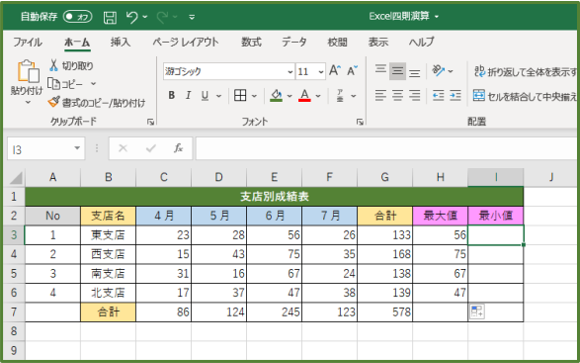Apply borders with the border icon
Screen dimensions: 580x363
click(x=240, y=95)
